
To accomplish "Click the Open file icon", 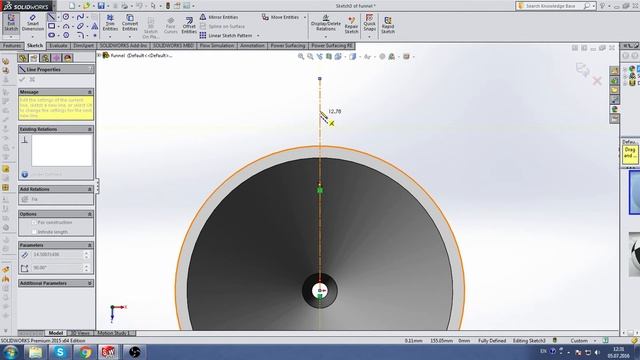I will click(86, 6).
